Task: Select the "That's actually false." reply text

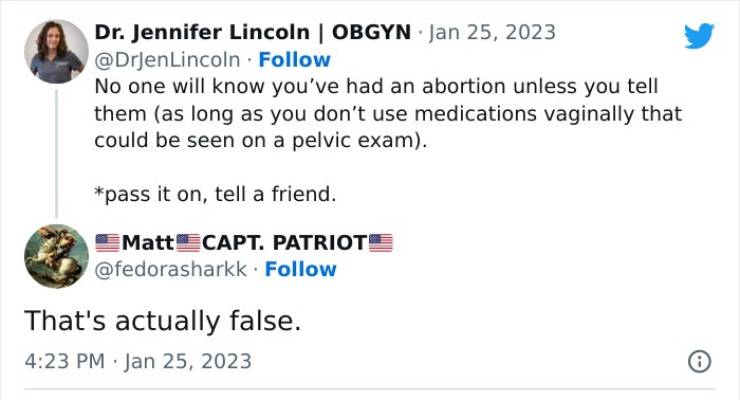Action: (x=161, y=320)
